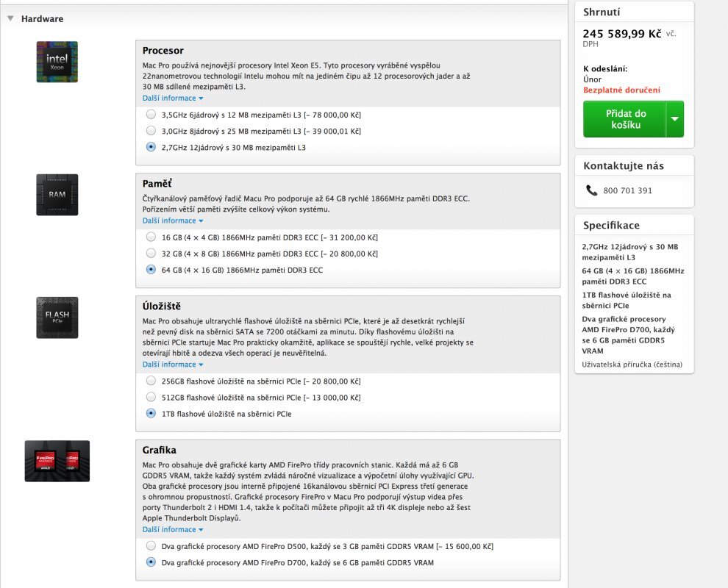The height and width of the screenshot is (588, 728).
Task: Collapse the Hardware section triangle
Action: click(10, 19)
